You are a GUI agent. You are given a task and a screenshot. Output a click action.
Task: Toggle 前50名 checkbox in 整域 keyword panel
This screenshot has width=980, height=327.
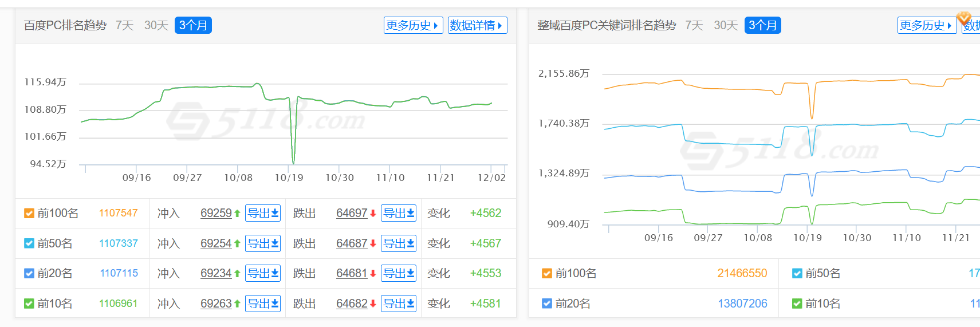click(797, 274)
